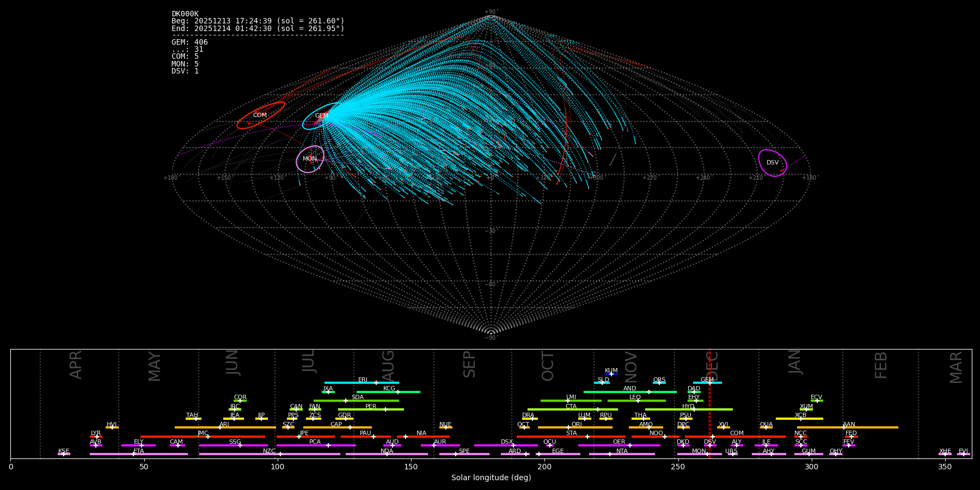Click the JPE shower bar in the timeline
The width and height of the screenshot is (980, 490).
(305, 436)
